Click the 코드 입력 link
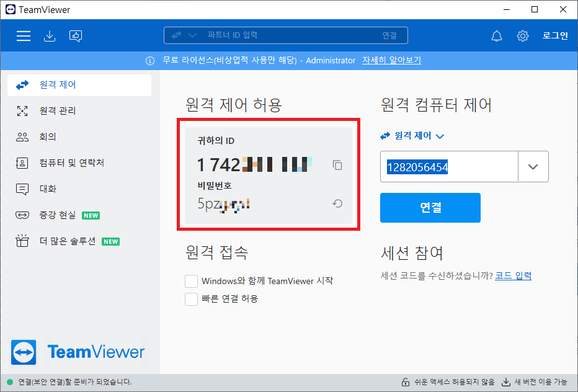 point(513,276)
